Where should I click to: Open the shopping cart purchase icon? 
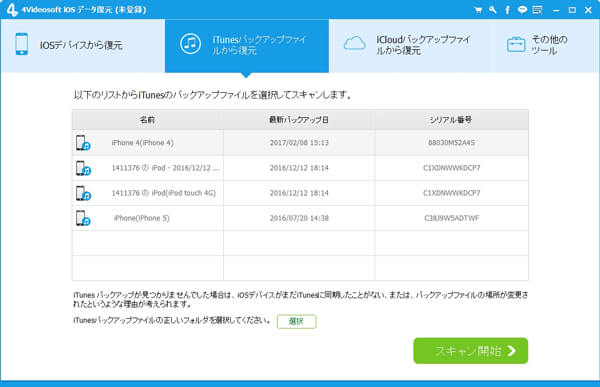point(478,10)
